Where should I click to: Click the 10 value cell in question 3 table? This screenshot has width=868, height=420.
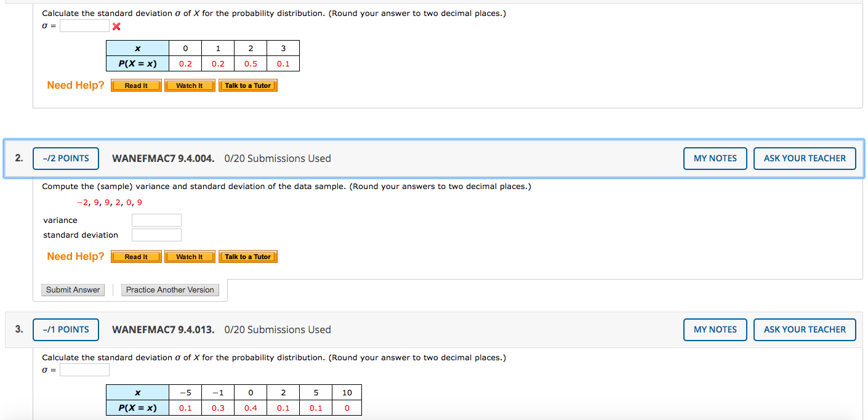coord(347,392)
